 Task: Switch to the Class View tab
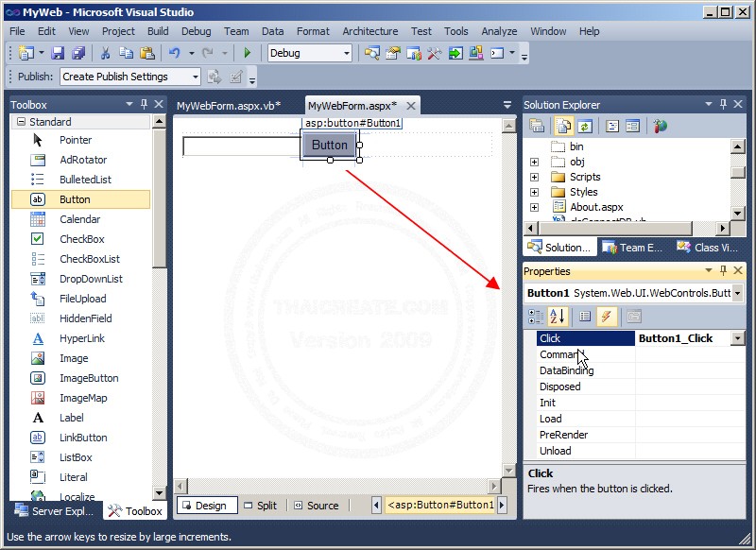coord(707,248)
